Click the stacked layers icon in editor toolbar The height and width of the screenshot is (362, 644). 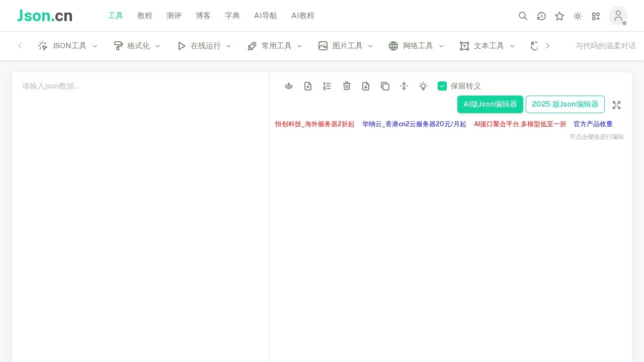tap(289, 86)
